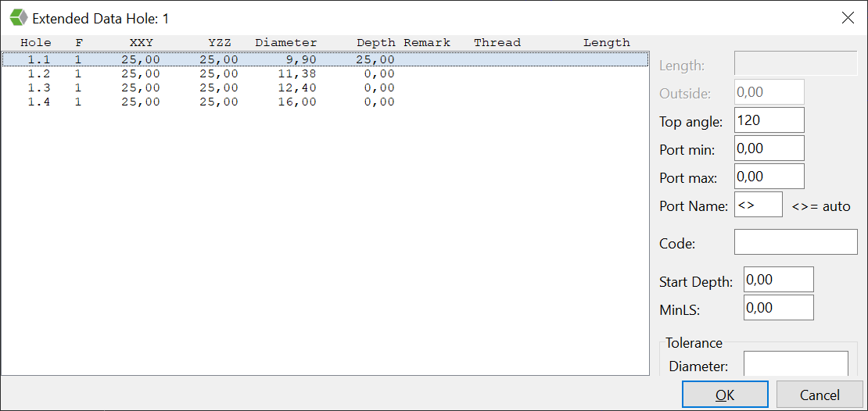This screenshot has height=411, width=868.
Task: Click the Port min input field
Action: (769, 148)
